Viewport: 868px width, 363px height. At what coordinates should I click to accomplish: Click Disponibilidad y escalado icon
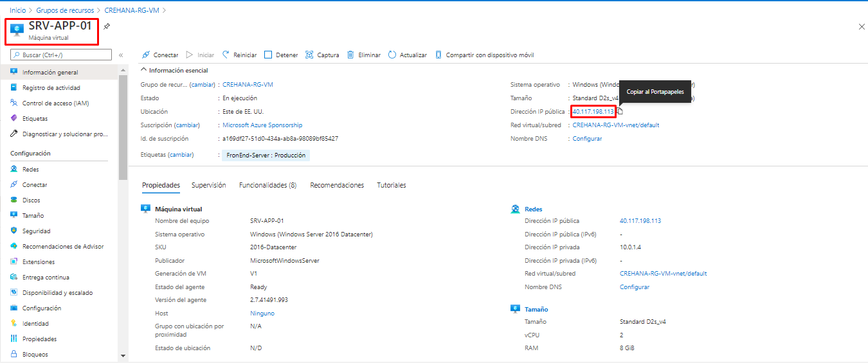tap(14, 293)
